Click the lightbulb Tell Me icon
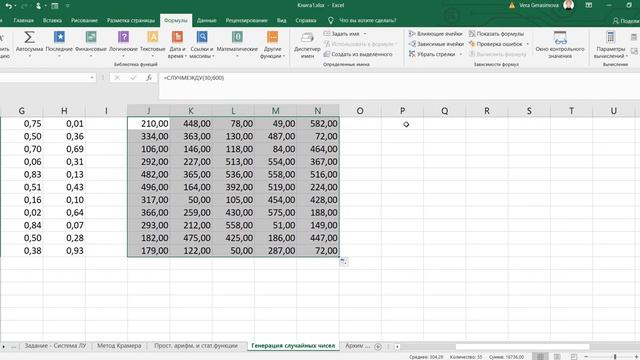Viewport: 640px width, 360px height. tap(330, 20)
